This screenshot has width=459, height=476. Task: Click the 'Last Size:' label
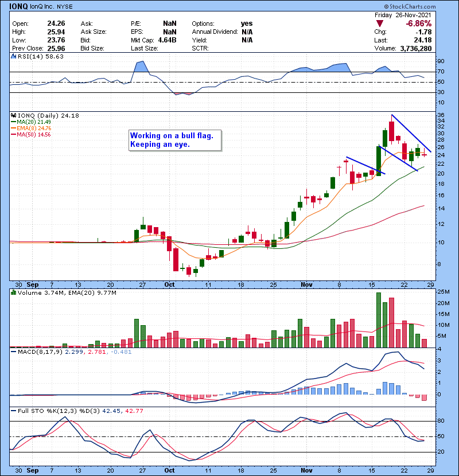[144, 48]
